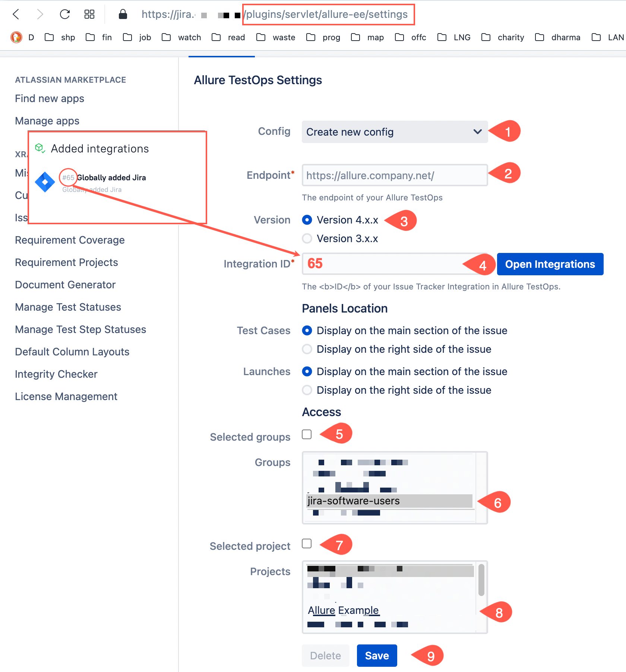Viewport: 626px width, 672px height.
Task: Open the map bookmarks folder
Action: (367, 37)
